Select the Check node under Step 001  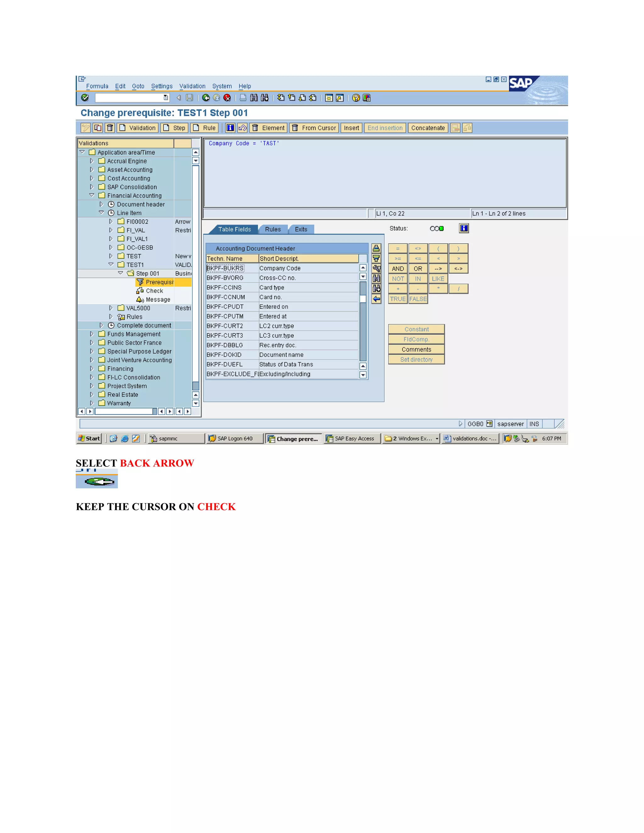click(x=150, y=291)
